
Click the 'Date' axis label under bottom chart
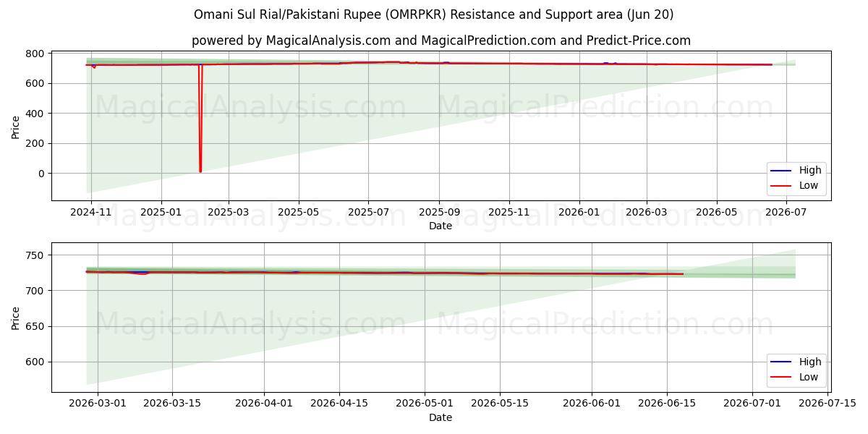pyautogui.click(x=440, y=418)
